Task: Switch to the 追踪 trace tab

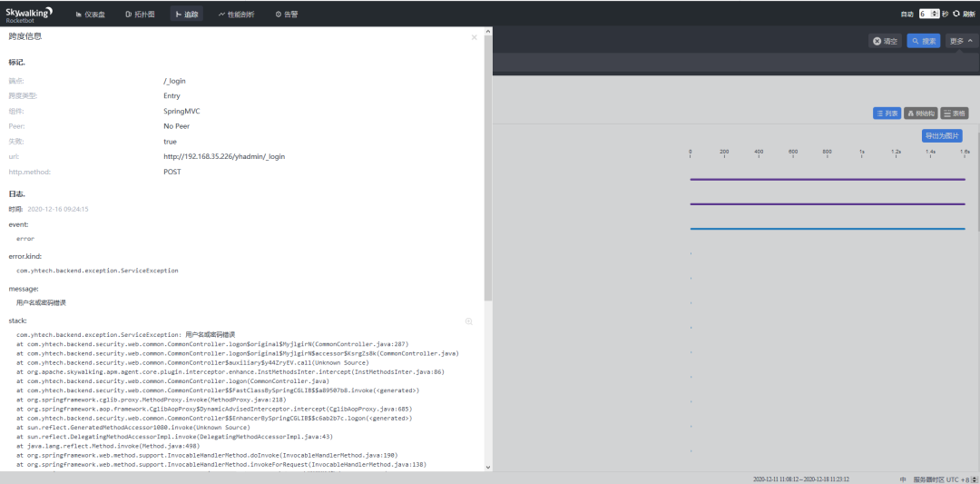Action: point(186,15)
